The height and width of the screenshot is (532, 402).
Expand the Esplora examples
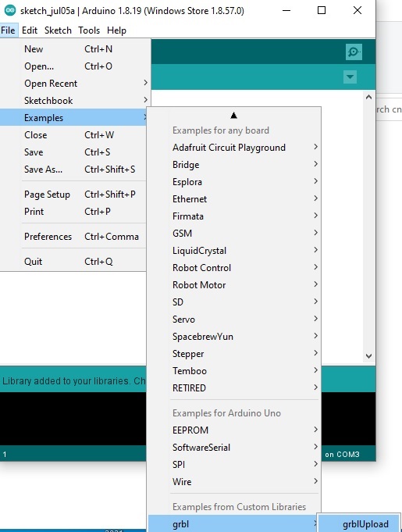234,182
